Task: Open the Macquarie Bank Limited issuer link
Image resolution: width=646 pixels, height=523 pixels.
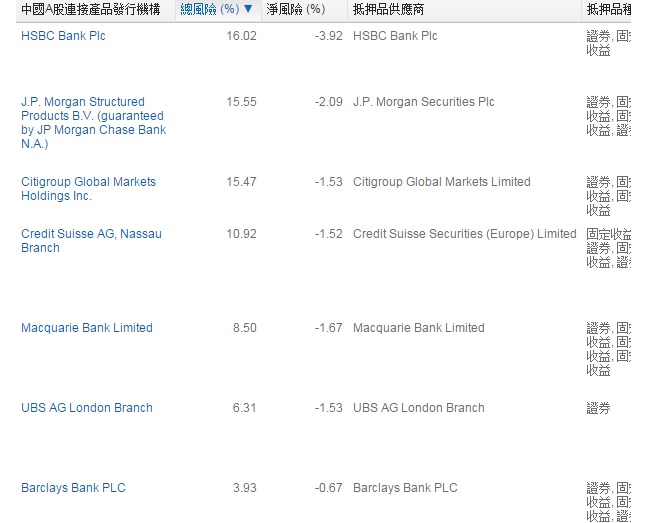Action: 87,328
